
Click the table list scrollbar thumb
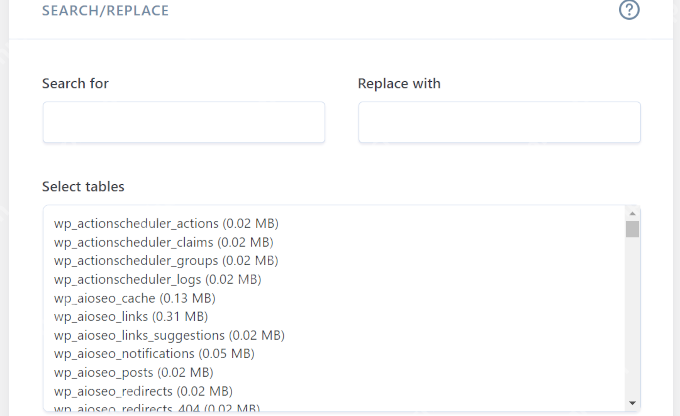[x=632, y=229]
